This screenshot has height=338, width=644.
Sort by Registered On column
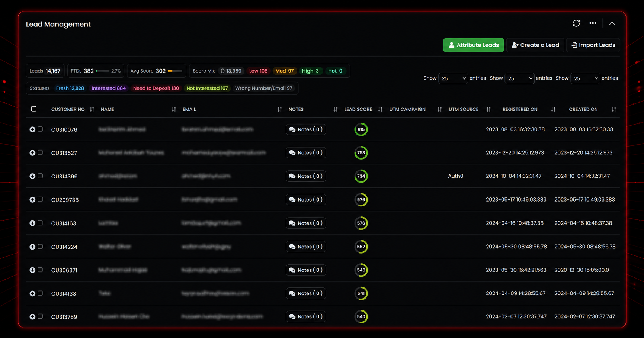553,109
